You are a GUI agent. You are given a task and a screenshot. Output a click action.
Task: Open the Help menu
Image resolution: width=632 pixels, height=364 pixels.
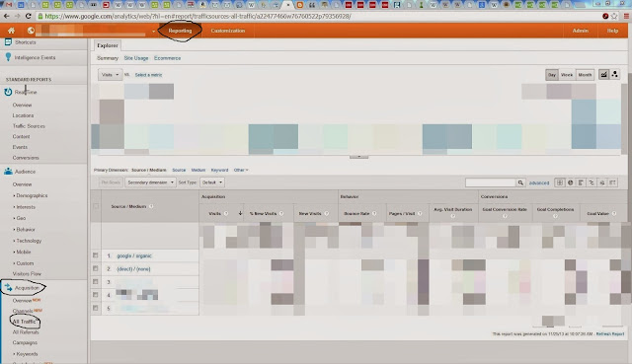[x=612, y=31]
